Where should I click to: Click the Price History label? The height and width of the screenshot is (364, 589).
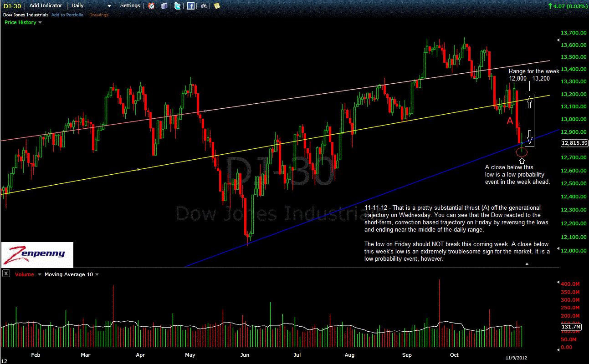click(x=20, y=22)
